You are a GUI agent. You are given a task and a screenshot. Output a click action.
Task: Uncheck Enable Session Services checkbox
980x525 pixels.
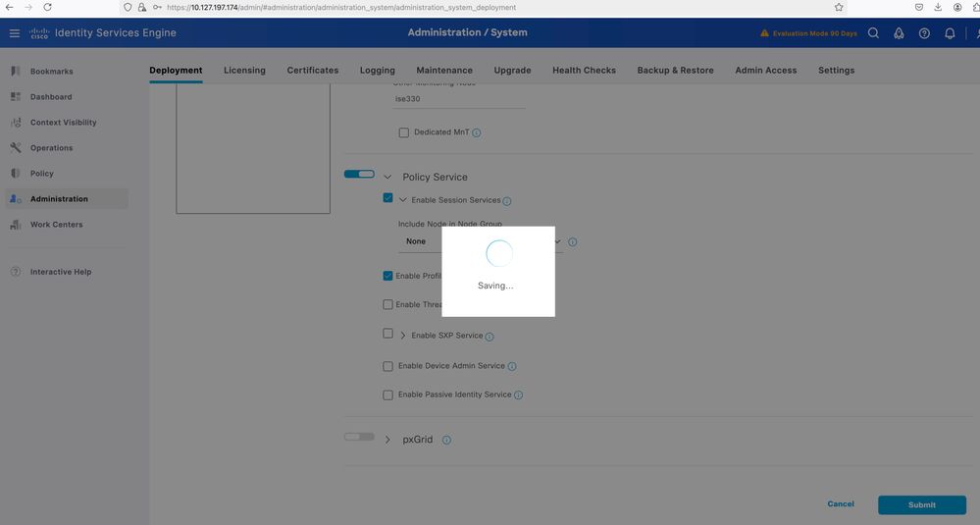[x=387, y=197]
